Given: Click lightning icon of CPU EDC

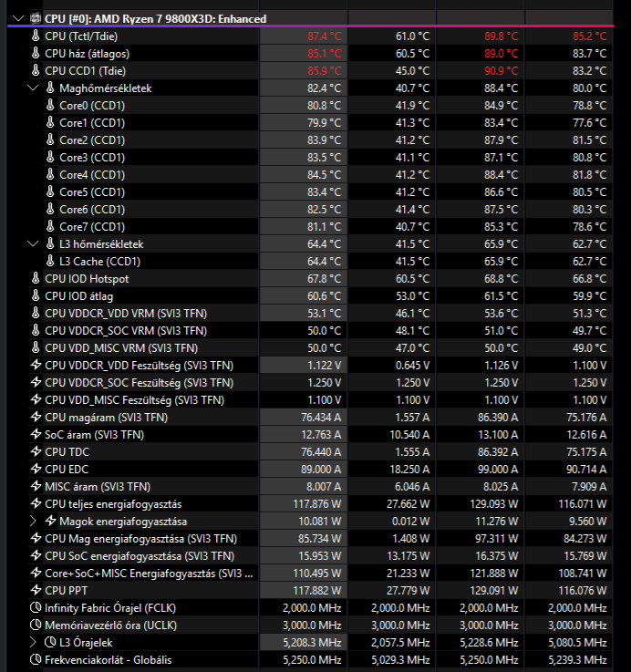Looking at the screenshot, I should point(36,470).
